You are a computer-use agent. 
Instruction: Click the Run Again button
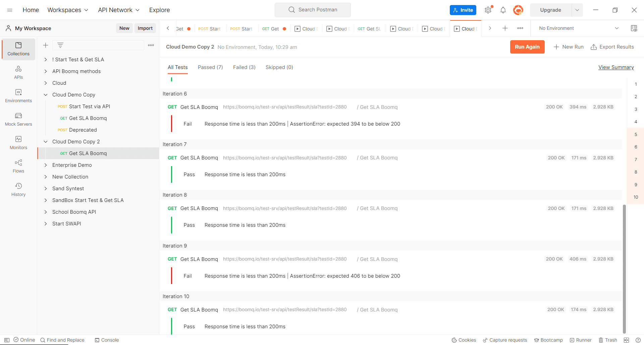527,47
